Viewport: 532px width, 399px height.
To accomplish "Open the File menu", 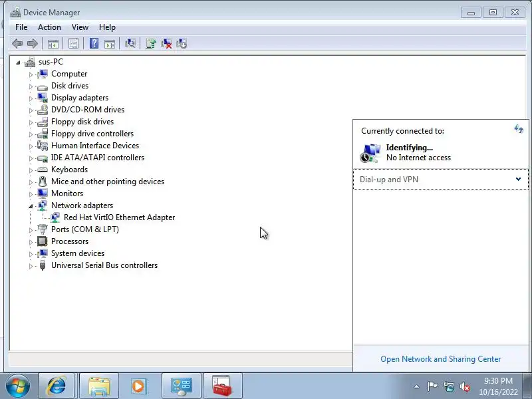I will point(21,27).
